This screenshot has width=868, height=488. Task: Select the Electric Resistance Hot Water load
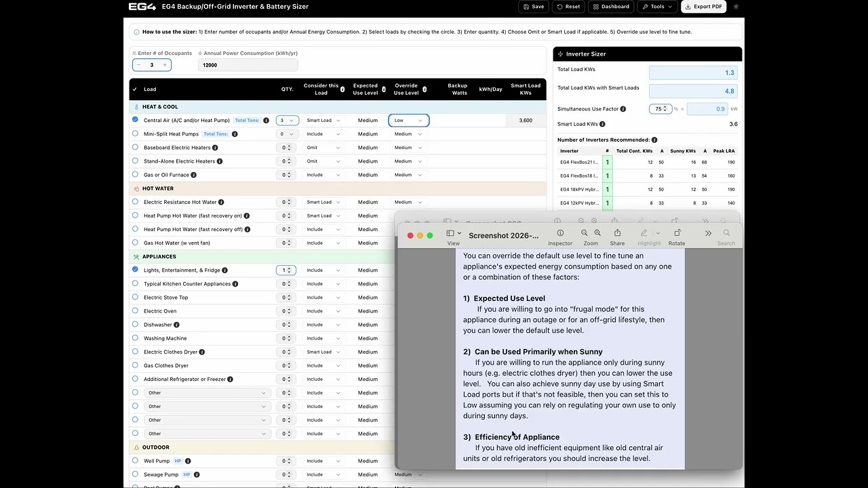pyautogui.click(x=135, y=201)
